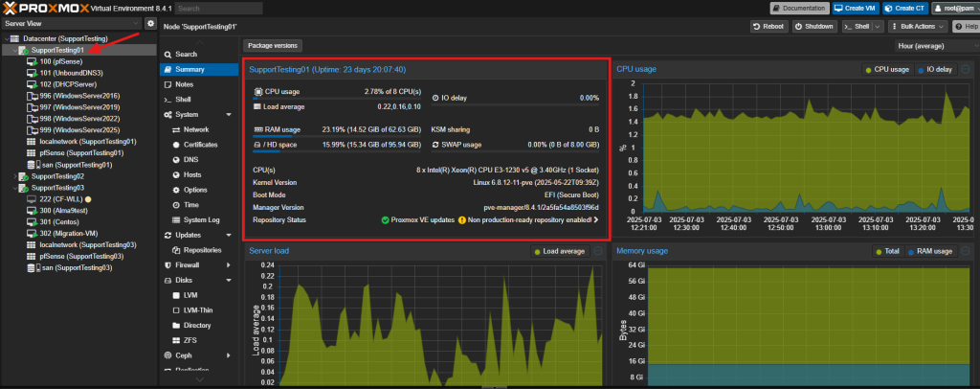This screenshot has width=980, height=389.
Task: Expand the Ceph menu section
Action: [229, 355]
